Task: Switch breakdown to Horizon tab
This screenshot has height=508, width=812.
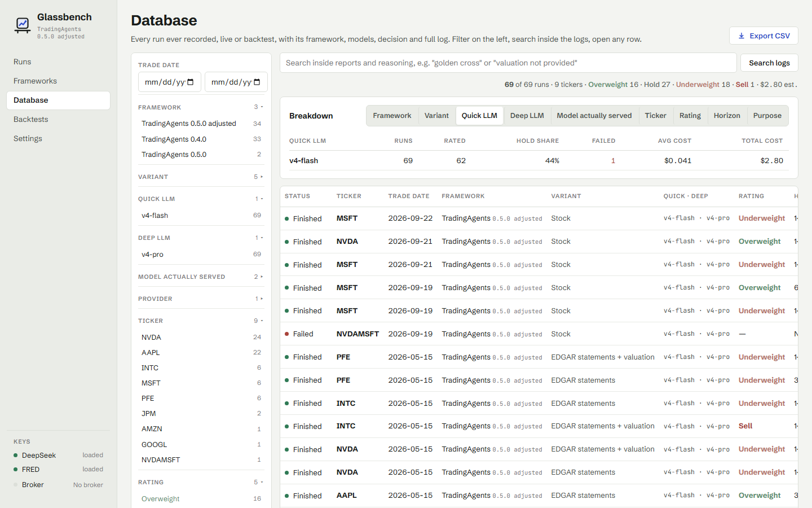Action: (x=727, y=116)
